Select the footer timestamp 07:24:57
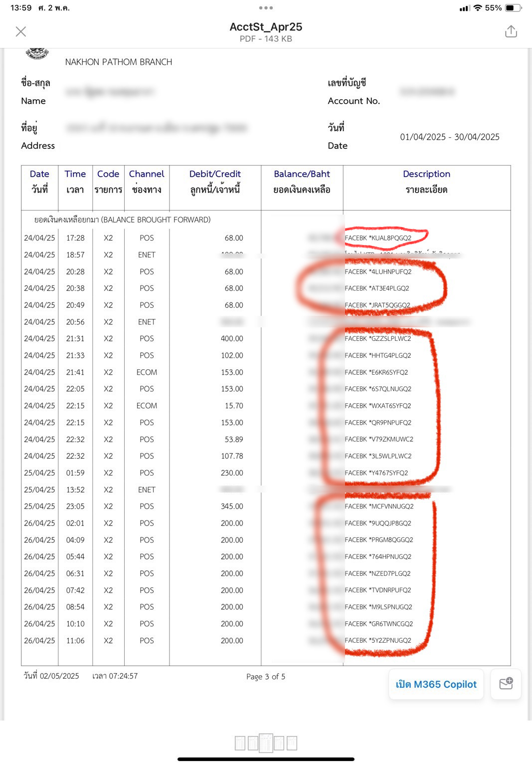The image size is (532, 766). click(x=115, y=676)
